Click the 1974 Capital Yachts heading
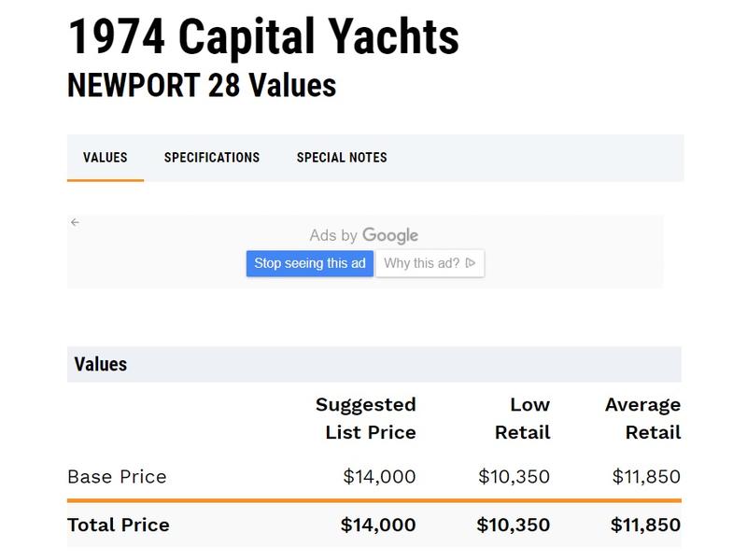The width and height of the screenshot is (747, 560). click(263, 36)
